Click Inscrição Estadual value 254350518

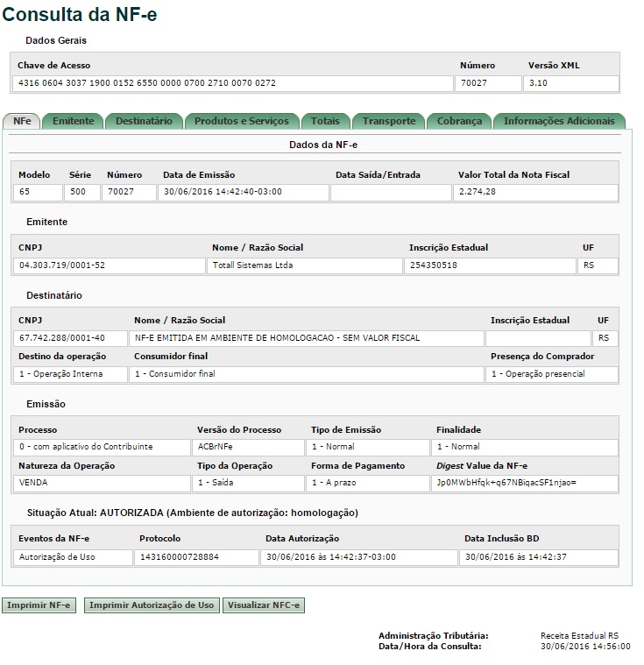490,265
